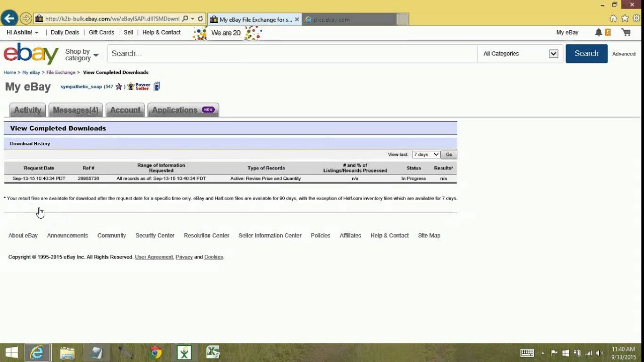The width and height of the screenshot is (644, 362).
Task: Switch to the Account tab
Action: pos(125,110)
